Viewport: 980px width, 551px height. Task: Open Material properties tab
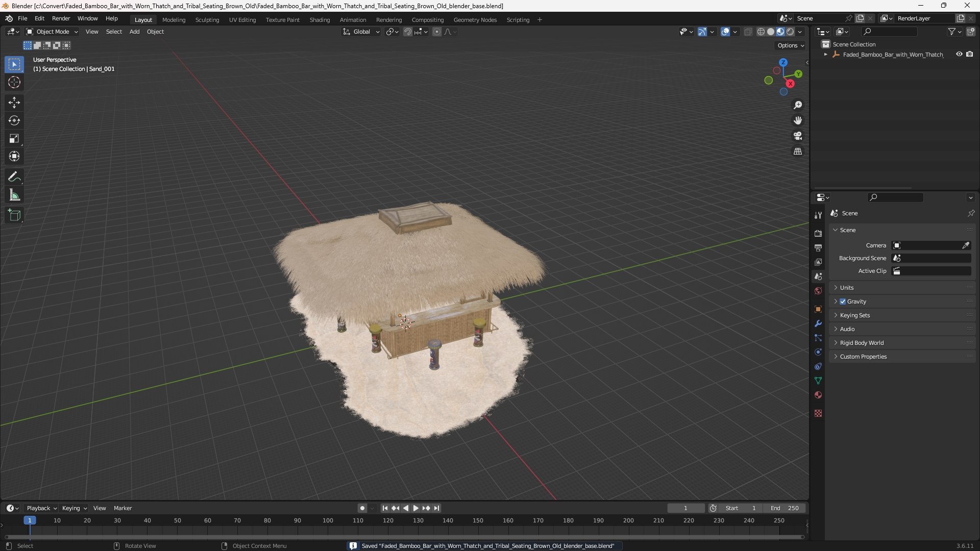(x=818, y=395)
